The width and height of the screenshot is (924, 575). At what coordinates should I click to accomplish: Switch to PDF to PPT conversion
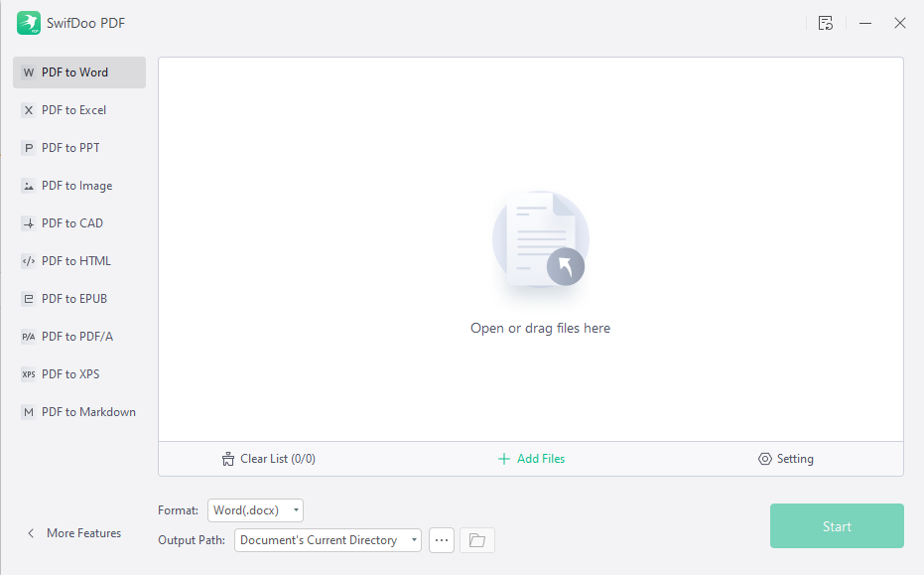point(70,148)
